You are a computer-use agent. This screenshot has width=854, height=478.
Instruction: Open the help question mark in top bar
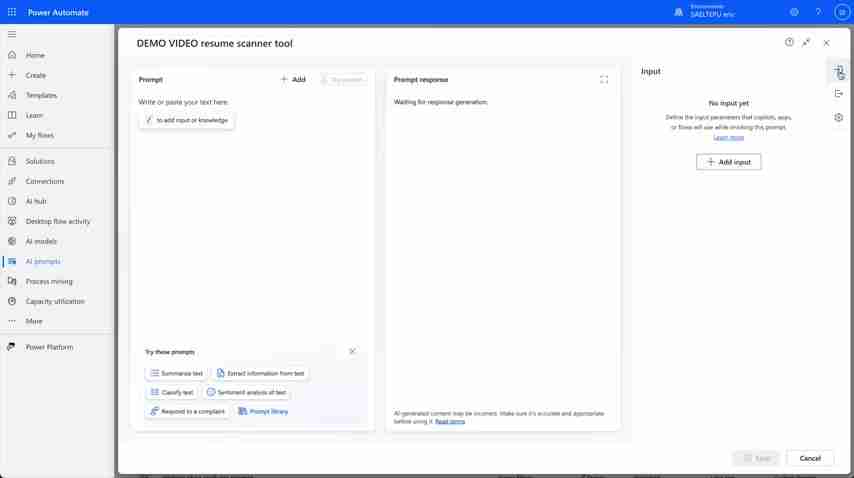[818, 12]
